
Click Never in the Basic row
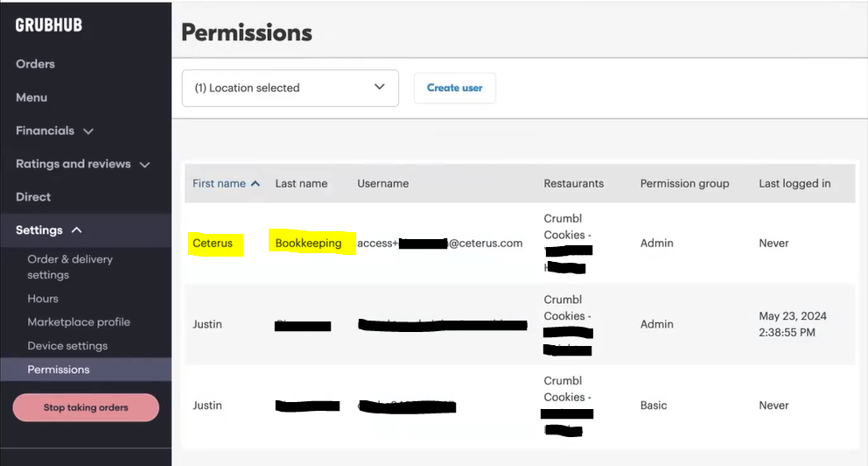[773, 406]
